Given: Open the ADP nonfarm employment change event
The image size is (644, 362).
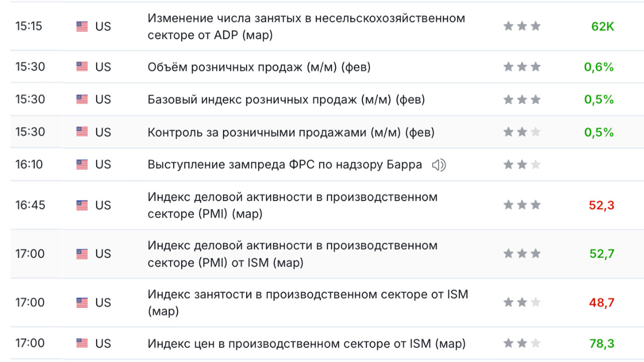Looking at the screenshot, I should (306, 27).
